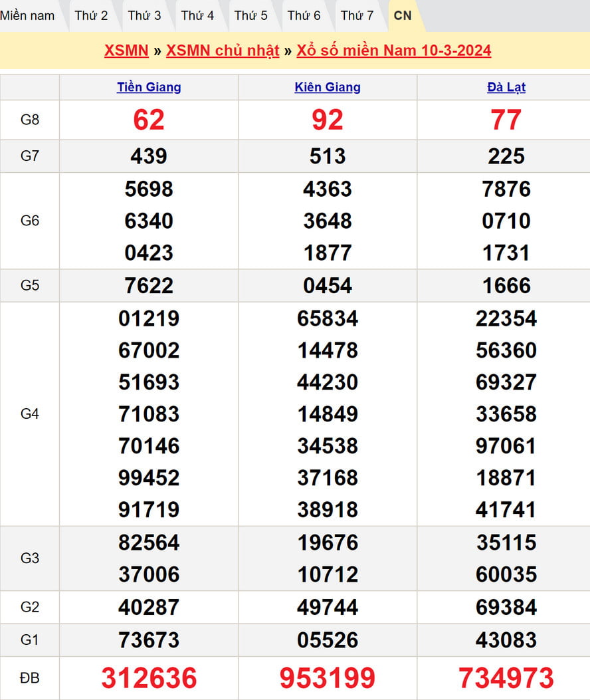Open the Thứ 6 tab
Image resolution: width=590 pixels, height=700 pixels.
coord(304,15)
